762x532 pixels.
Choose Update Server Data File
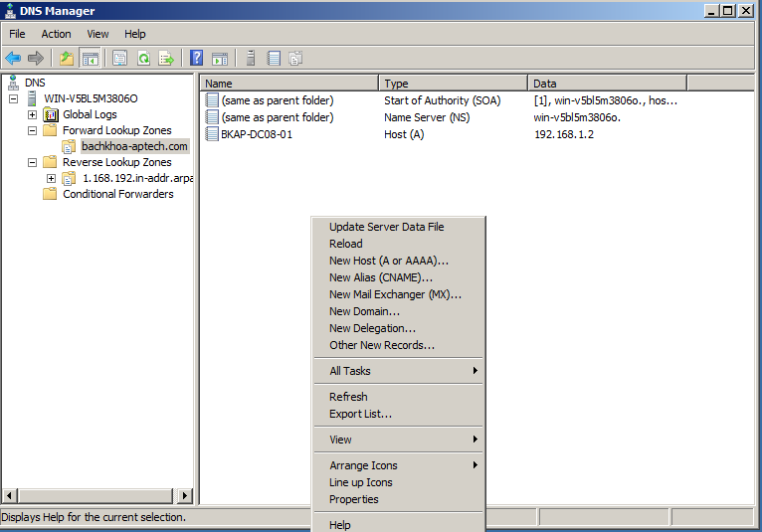click(399, 227)
